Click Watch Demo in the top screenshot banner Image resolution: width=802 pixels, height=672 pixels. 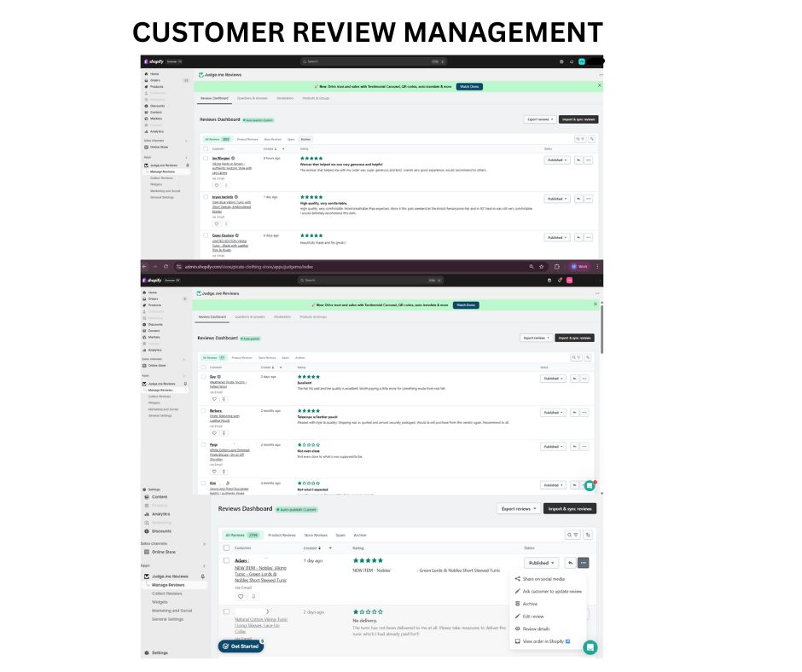(469, 86)
